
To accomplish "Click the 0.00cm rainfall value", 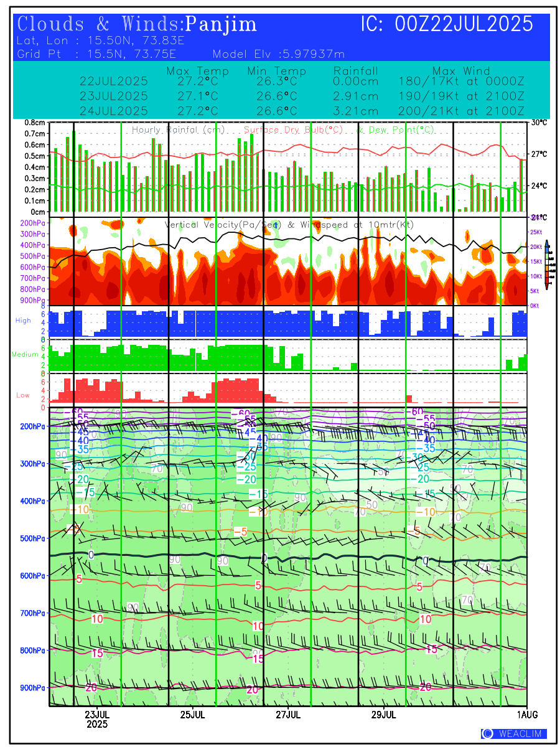I will click(x=356, y=81).
